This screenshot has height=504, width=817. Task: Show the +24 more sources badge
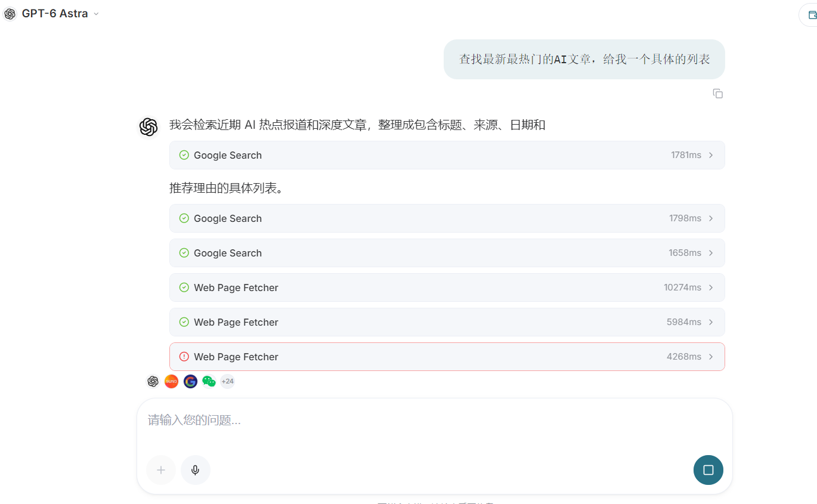pos(227,382)
